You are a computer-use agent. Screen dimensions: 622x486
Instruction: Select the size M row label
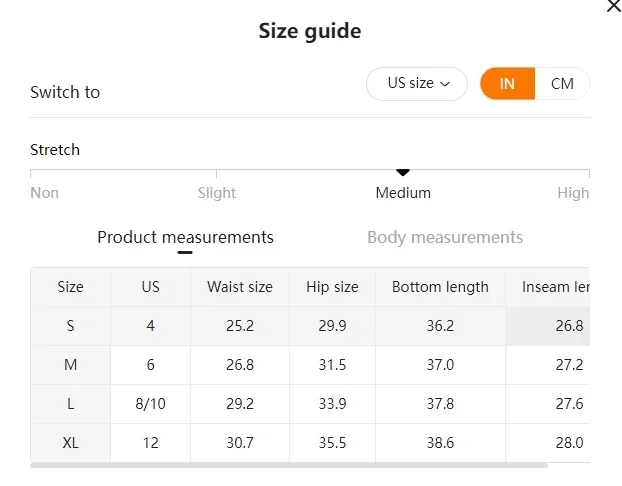(x=71, y=365)
